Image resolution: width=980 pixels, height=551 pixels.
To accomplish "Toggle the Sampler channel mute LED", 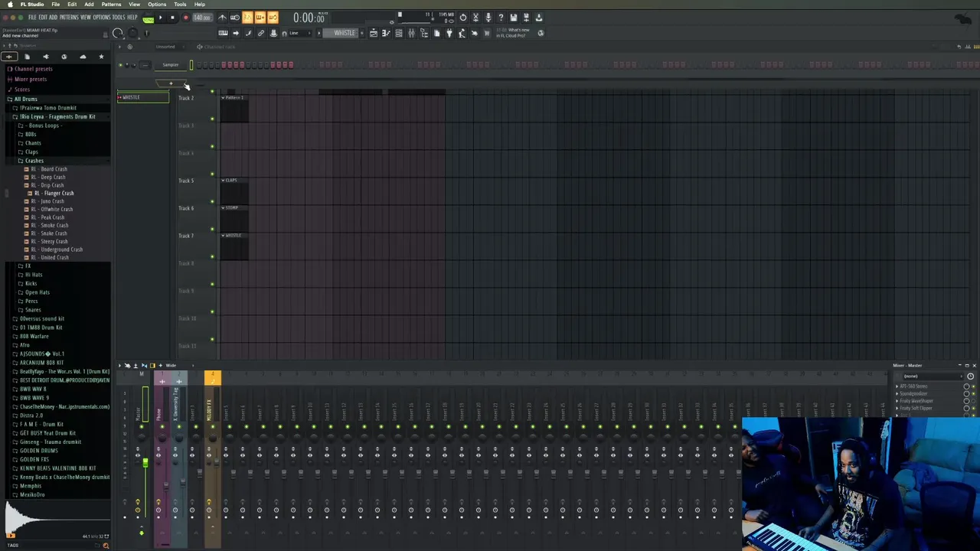I will pos(120,65).
